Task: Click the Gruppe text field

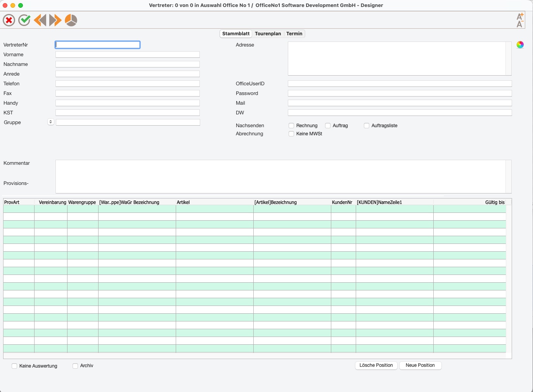Action: (128, 123)
